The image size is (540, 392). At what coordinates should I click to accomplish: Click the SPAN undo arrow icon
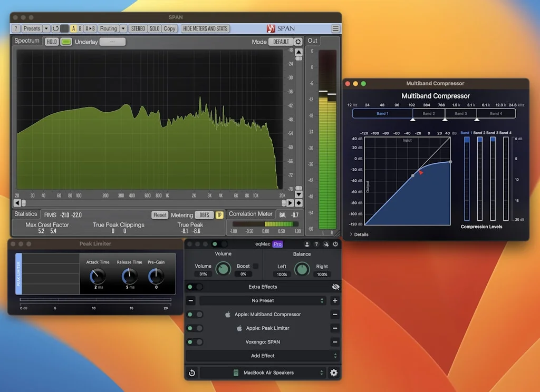(55, 28)
